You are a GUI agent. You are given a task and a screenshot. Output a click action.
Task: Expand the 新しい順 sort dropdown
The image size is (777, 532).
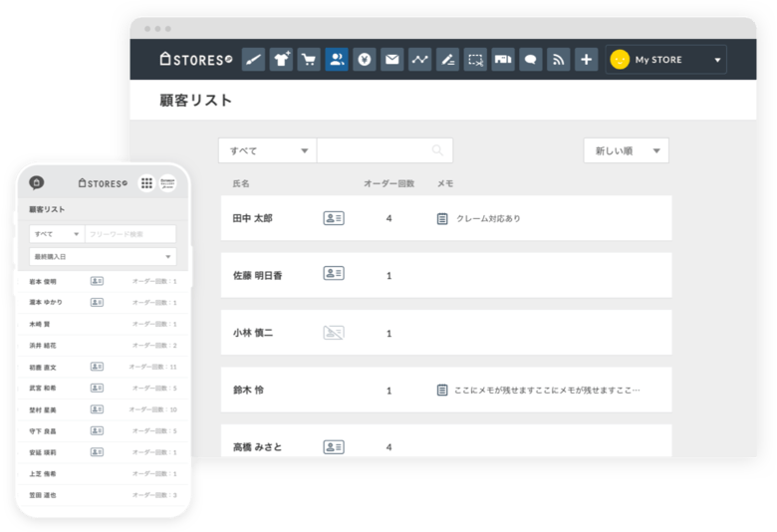627,150
